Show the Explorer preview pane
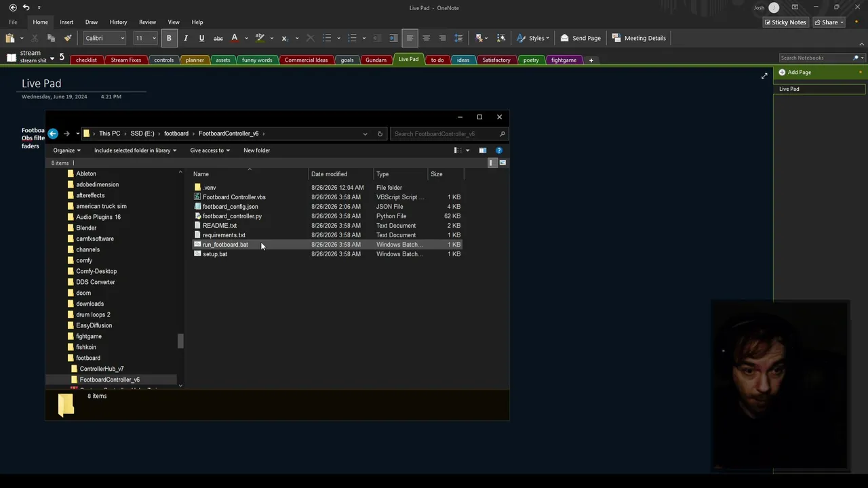868x488 pixels. tap(482, 150)
